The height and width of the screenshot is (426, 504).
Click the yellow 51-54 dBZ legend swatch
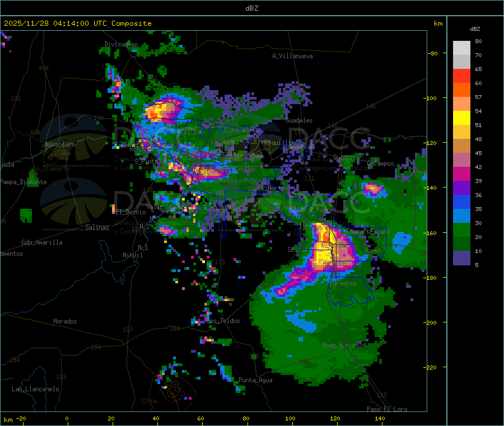coord(461,118)
